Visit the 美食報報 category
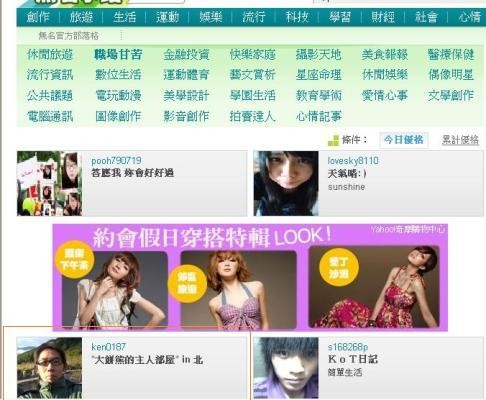Screen dimensions: 486x400 point(385,54)
